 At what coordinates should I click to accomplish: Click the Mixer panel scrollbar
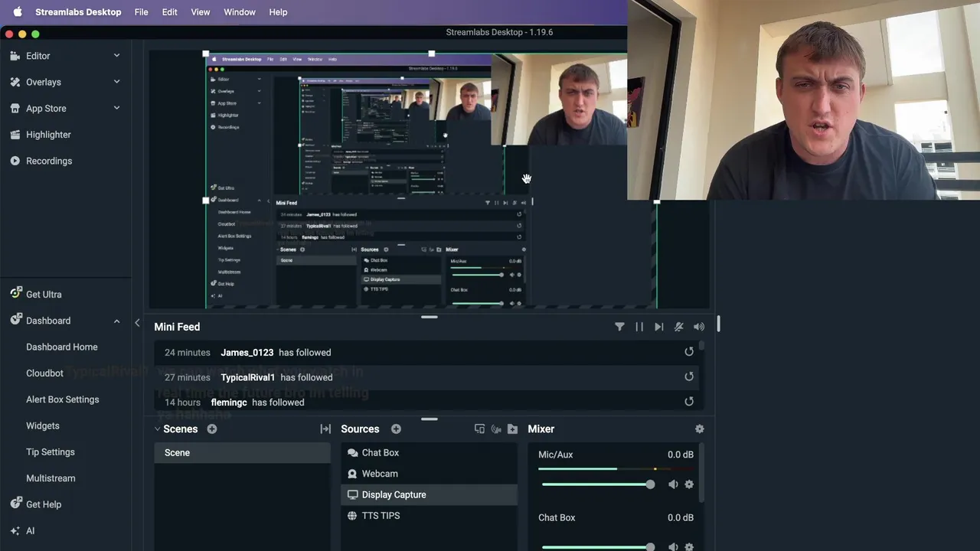(701, 473)
